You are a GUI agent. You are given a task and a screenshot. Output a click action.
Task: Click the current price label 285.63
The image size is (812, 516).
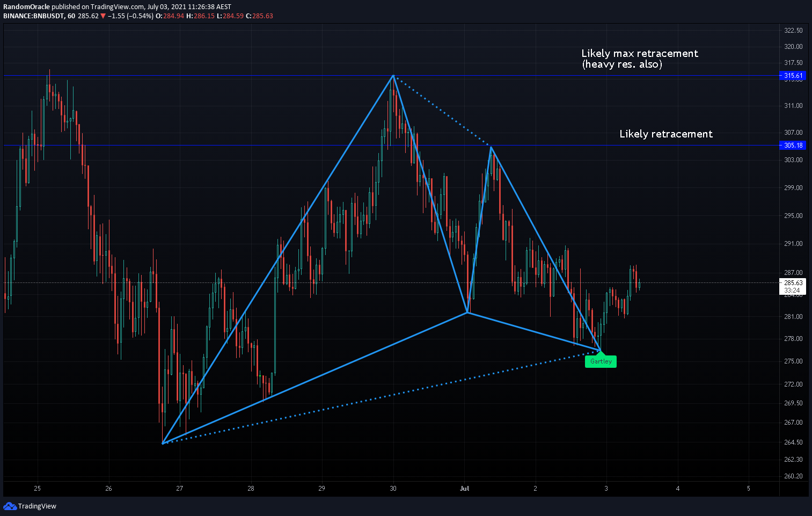pos(793,282)
